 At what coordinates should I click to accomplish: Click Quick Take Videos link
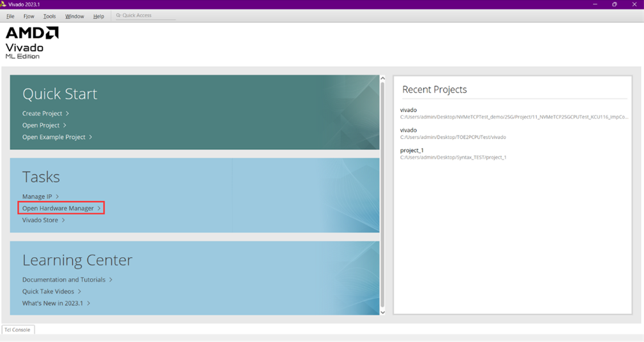(49, 292)
